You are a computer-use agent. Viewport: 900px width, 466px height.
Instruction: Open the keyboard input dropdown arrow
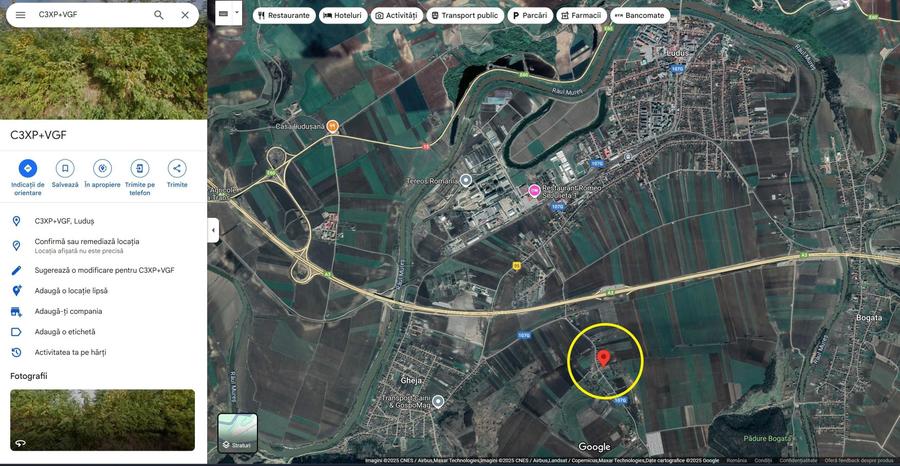point(237,13)
